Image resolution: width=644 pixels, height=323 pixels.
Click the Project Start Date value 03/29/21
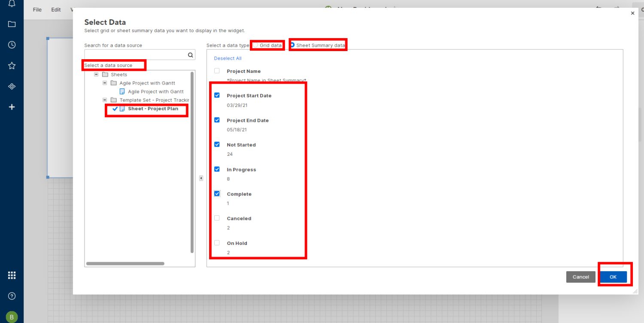[x=237, y=105]
